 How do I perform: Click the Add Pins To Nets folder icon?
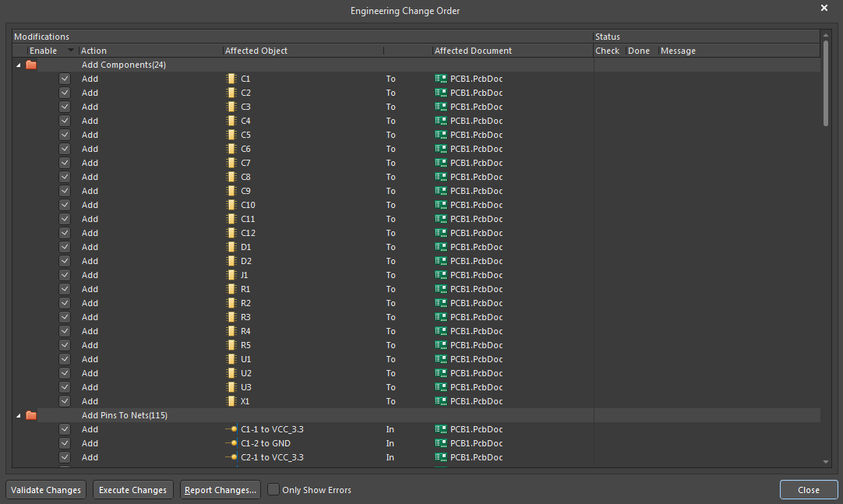coord(31,415)
